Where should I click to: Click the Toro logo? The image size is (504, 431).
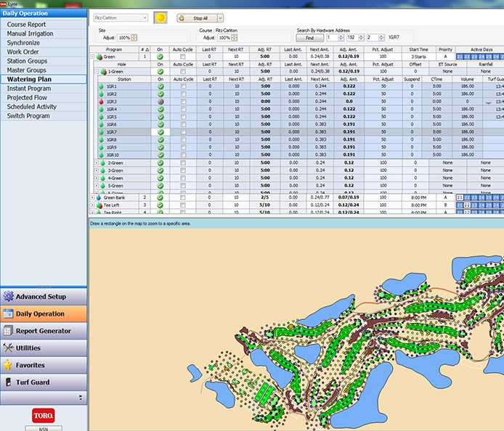tap(44, 416)
